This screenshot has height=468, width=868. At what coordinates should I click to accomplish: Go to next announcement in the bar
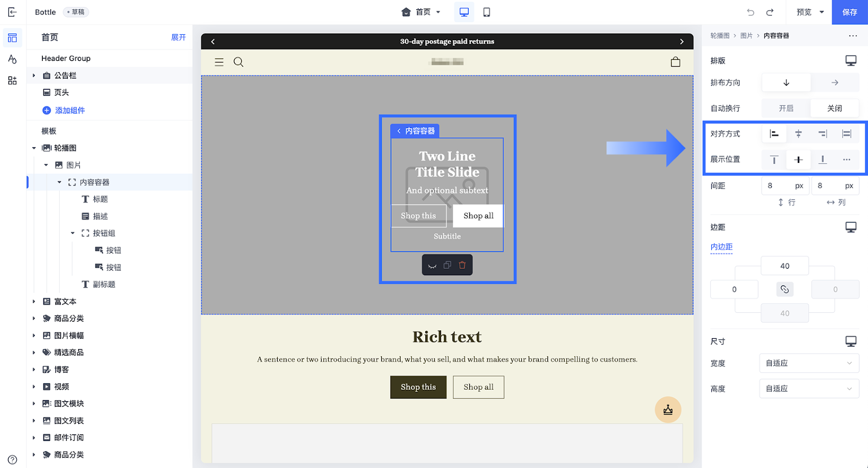682,41
